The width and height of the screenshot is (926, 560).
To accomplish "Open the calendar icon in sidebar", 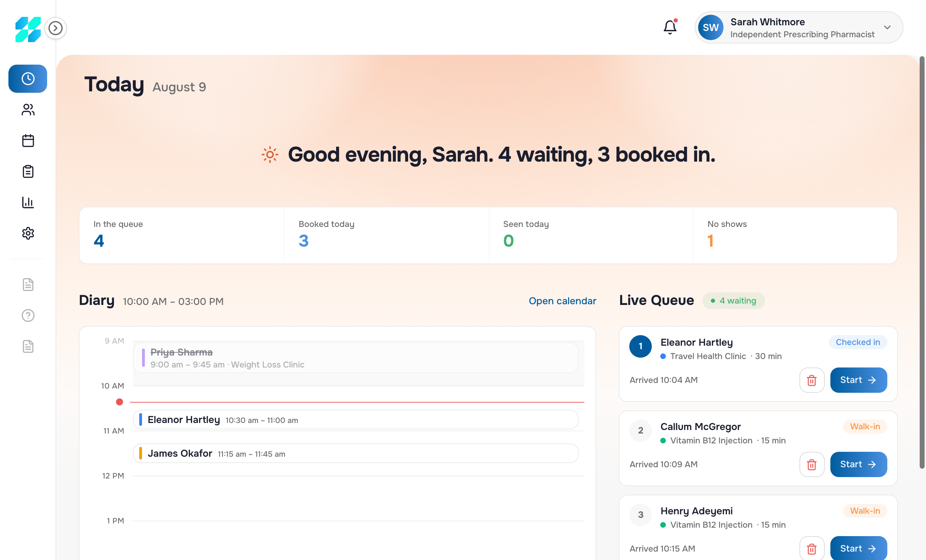I will tap(28, 141).
